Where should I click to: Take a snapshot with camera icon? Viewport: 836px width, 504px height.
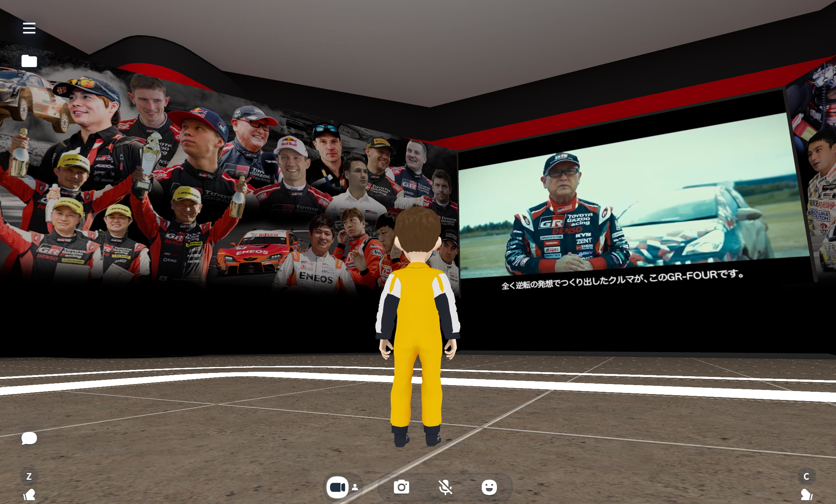coord(401,487)
